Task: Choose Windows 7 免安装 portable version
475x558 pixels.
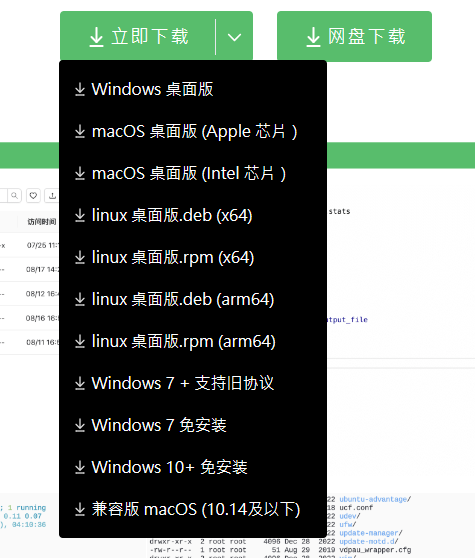Action: pos(193,425)
